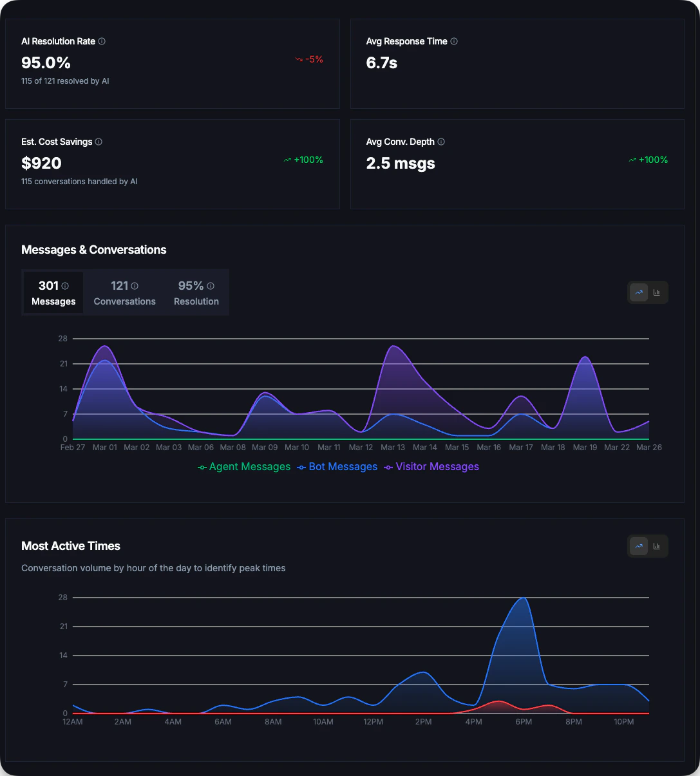This screenshot has height=776, width=700.
Task: Switch to the 121 Conversations stat tab
Action: (x=124, y=292)
